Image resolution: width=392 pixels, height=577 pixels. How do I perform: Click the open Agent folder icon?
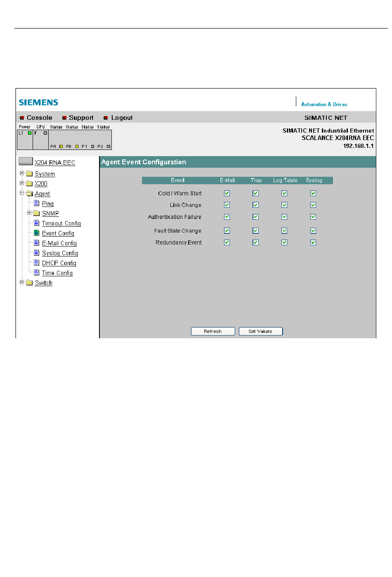tap(30, 193)
